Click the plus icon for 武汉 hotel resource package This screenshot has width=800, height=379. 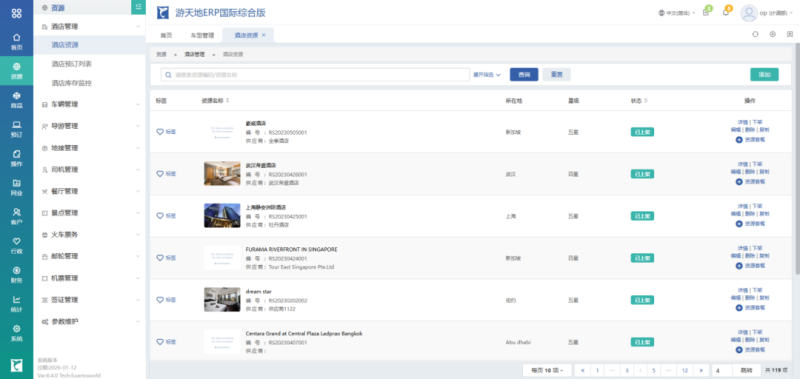coord(739,182)
